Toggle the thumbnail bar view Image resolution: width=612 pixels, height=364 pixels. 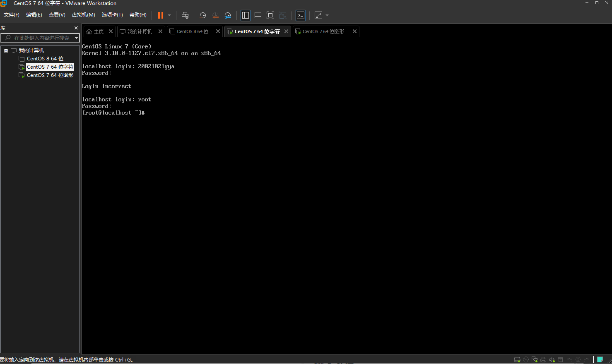tap(258, 15)
